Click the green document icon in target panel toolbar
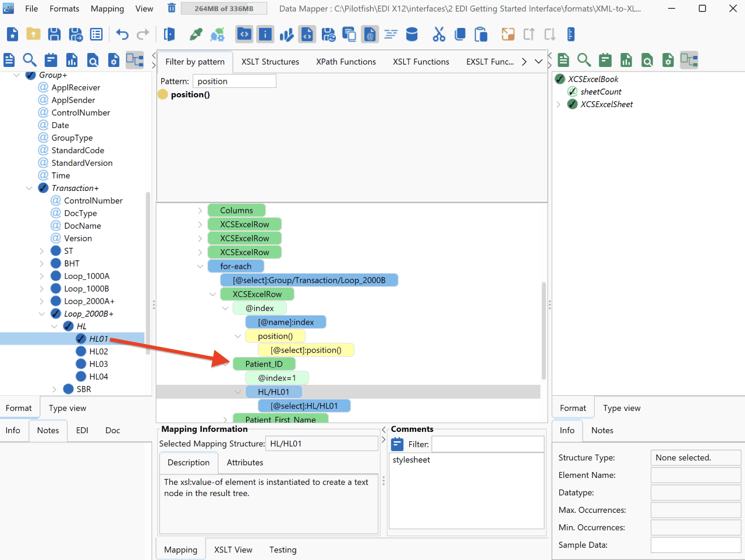The height and width of the screenshot is (560, 745). click(563, 59)
